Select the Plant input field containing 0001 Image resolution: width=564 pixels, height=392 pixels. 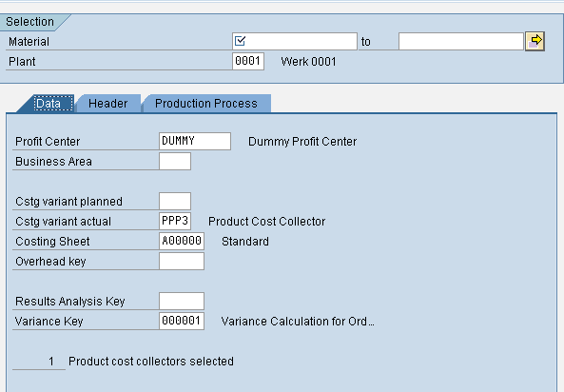(248, 61)
